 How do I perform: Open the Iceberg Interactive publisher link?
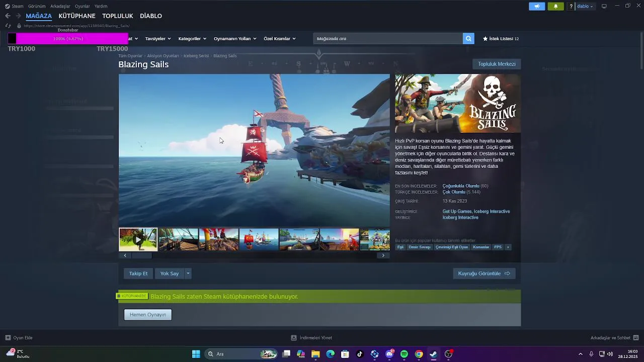[460, 218]
